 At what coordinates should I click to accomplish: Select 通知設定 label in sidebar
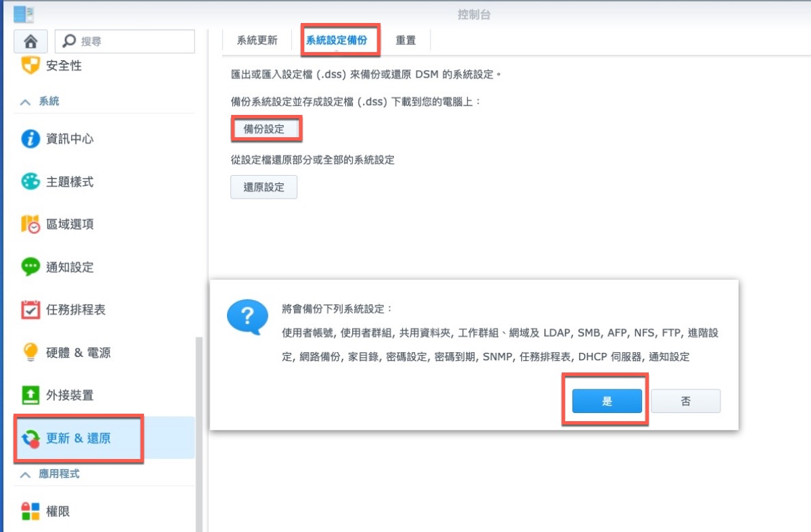pos(70,267)
